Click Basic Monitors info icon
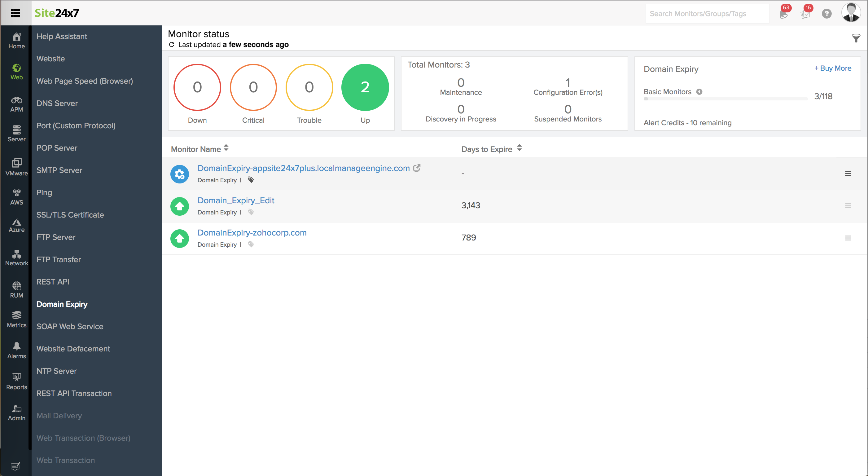This screenshot has width=868, height=476. (x=699, y=92)
